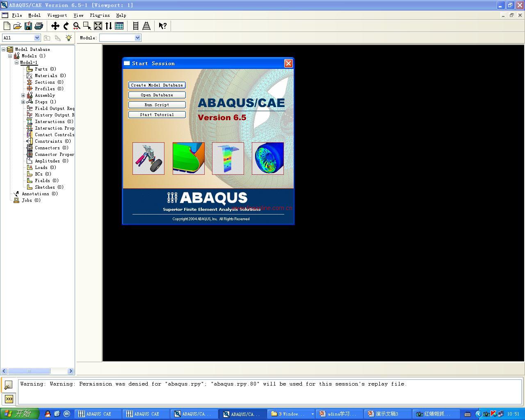Click the Print icon in toolbar
Image resolution: width=525 pixels, height=420 pixels.
39,26
